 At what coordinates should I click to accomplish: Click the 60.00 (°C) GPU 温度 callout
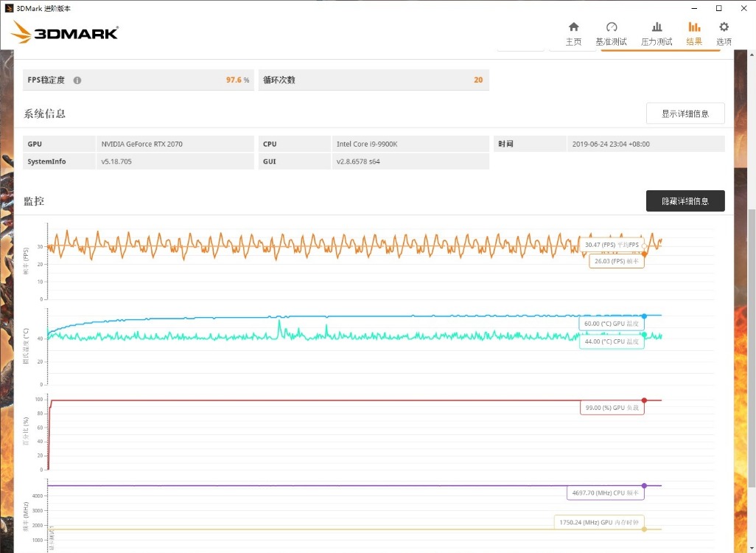click(612, 323)
